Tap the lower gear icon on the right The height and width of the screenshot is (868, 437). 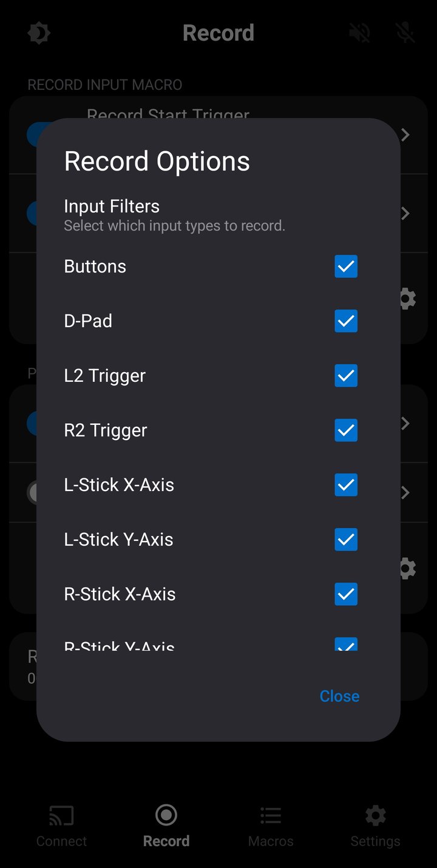point(406,568)
